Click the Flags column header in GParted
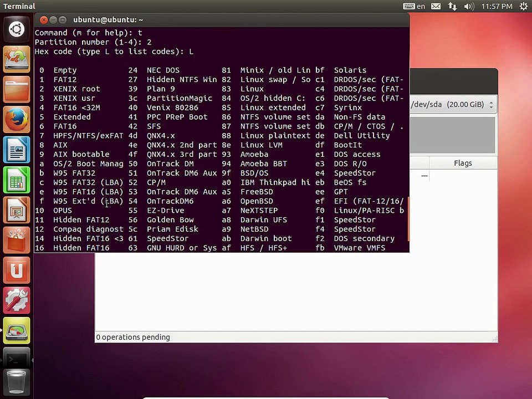532x399 pixels. 463,163
